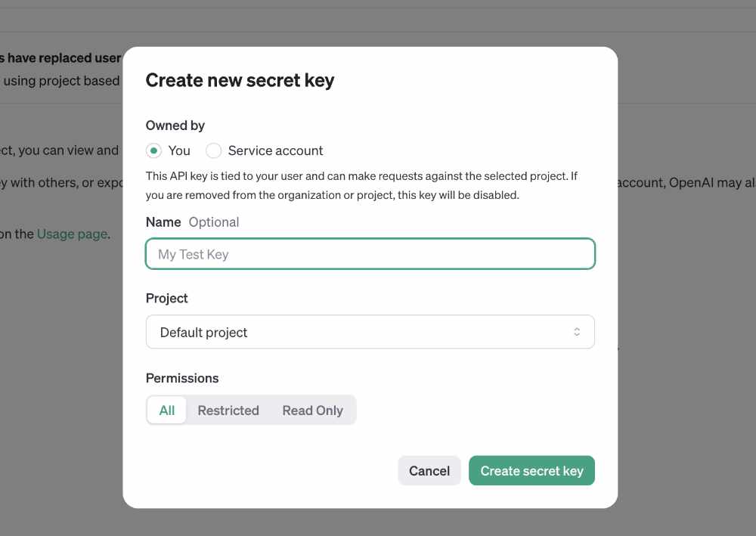Focus the "My Test Key" name field
The height and width of the screenshot is (536, 756).
pos(370,254)
